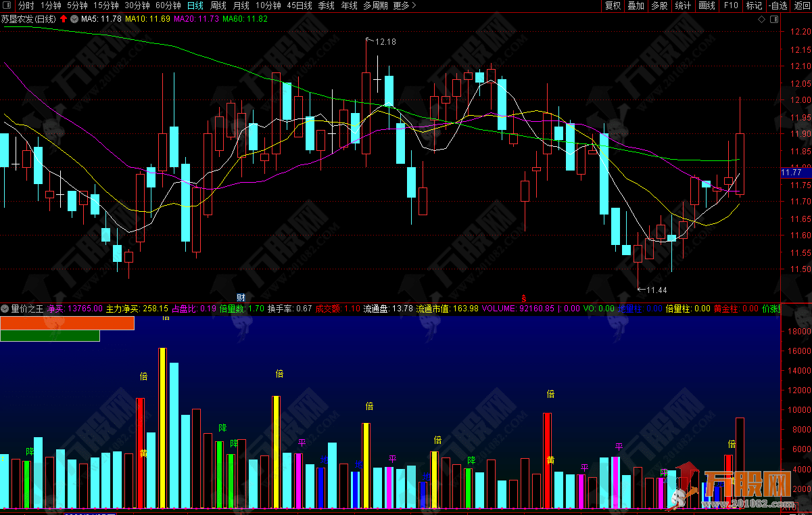Switch to 15分钟 period
The width and height of the screenshot is (812, 515).
click(x=106, y=5)
